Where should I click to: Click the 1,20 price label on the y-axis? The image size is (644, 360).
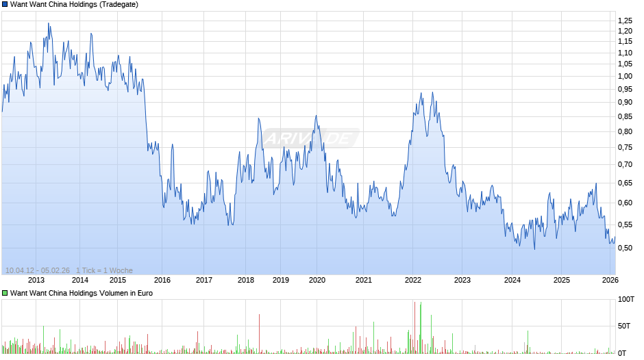[x=625, y=31]
